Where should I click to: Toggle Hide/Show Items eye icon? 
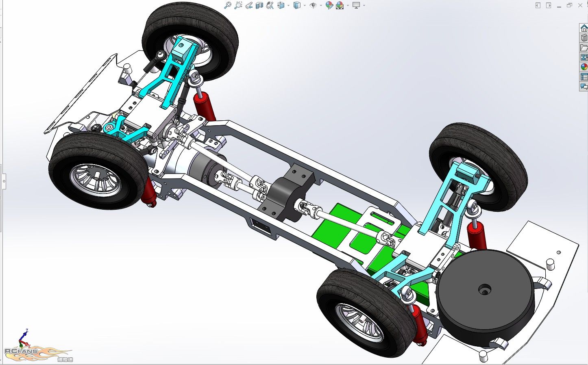[x=313, y=5]
